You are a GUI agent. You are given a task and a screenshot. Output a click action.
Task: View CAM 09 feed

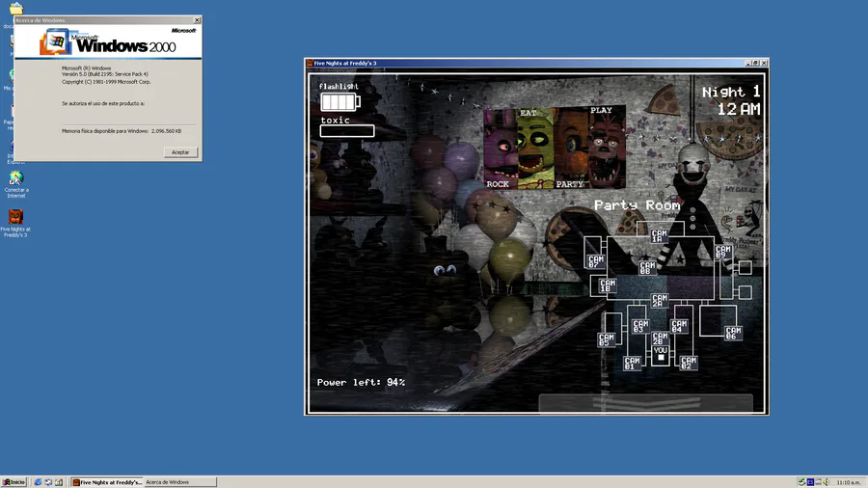click(723, 252)
